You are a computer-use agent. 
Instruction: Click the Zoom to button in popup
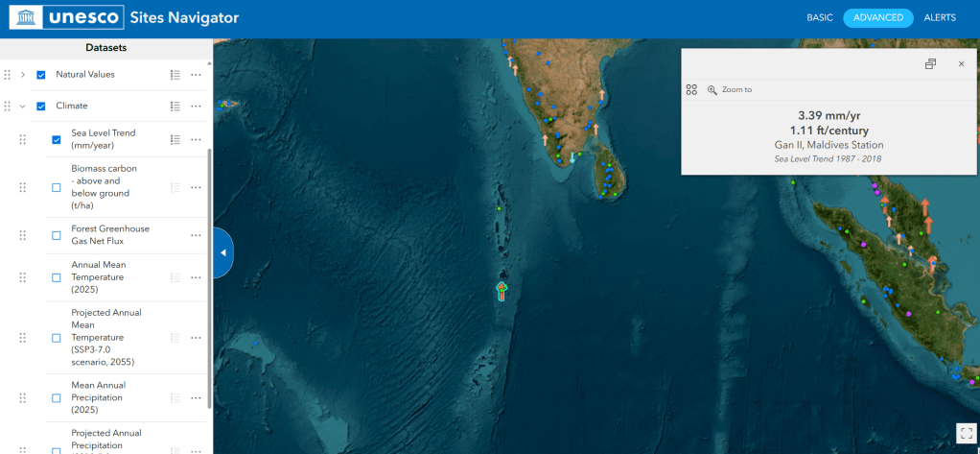pos(730,89)
